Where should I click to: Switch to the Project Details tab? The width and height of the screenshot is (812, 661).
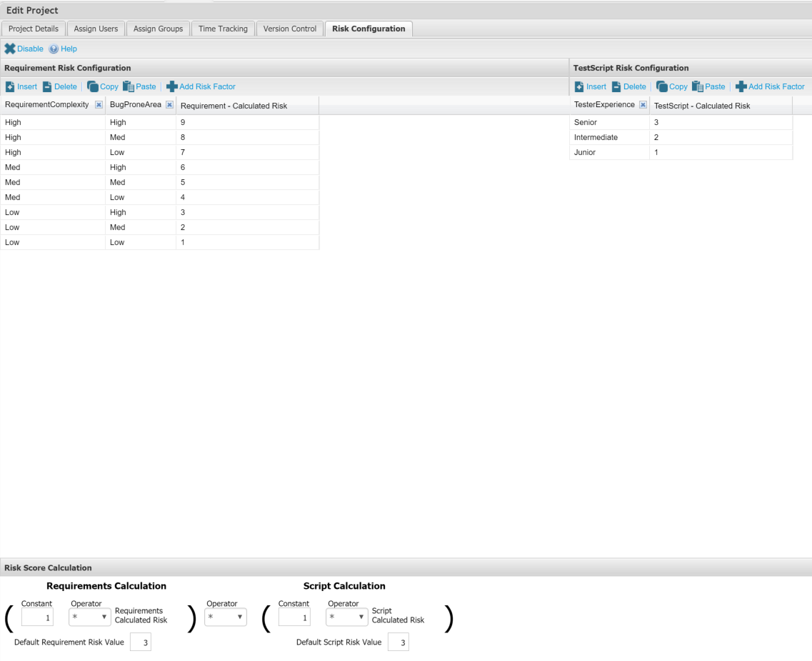pyautogui.click(x=34, y=29)
